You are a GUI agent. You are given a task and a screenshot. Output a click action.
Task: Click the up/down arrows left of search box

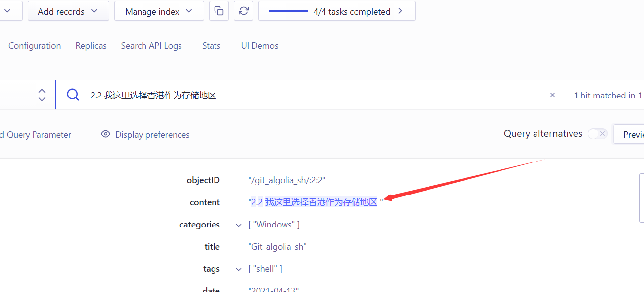tap(42, 95)
